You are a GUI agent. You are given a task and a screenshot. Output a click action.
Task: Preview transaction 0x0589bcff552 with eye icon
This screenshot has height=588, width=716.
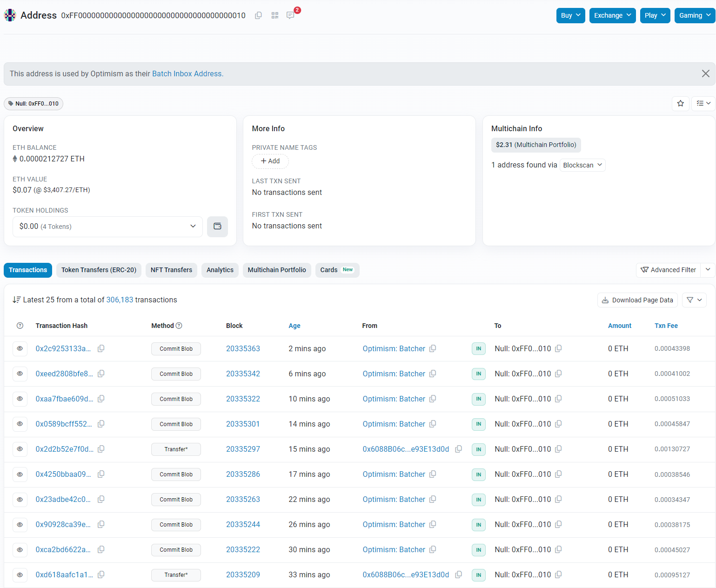pos(20,424)
